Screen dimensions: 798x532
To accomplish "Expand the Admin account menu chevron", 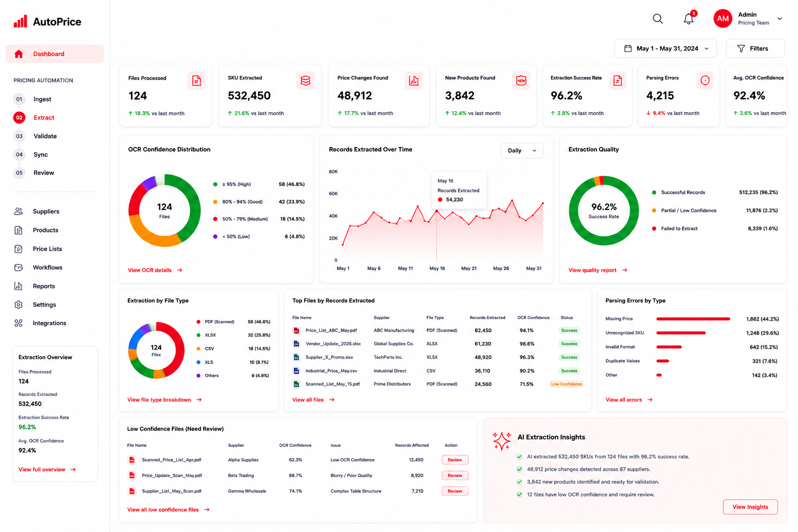I will (x=779, y=19).
